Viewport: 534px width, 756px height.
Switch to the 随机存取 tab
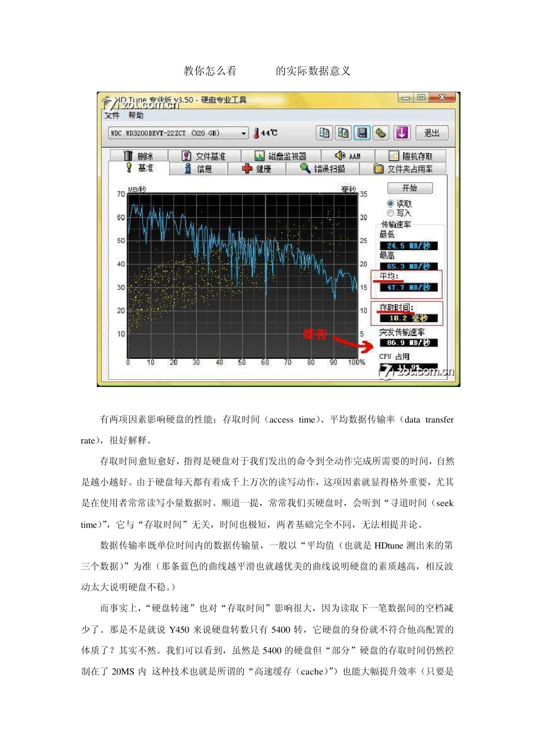coord(411,156)
